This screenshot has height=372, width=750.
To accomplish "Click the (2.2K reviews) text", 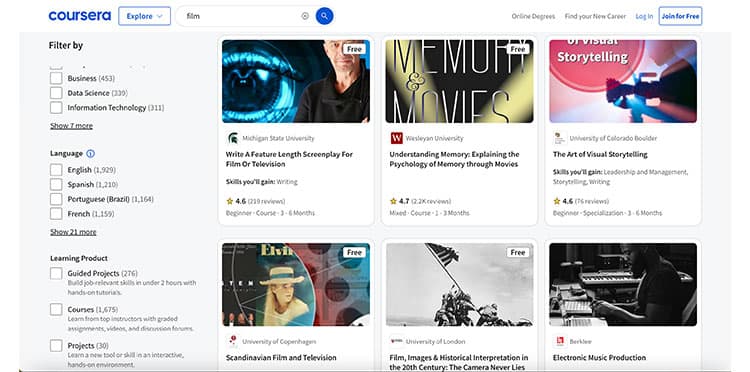I will tap(431, 201).
